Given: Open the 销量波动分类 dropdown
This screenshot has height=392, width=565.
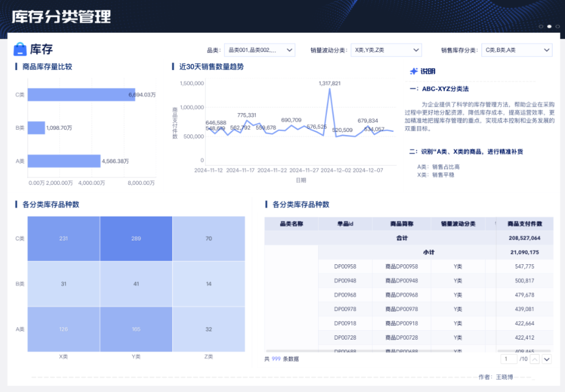Looking at the screenshot, I should (x=386, y=50).
